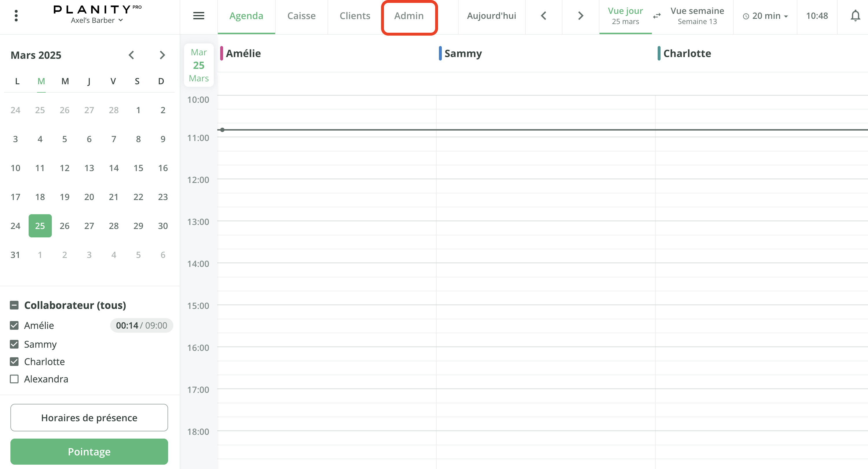
Task: Click the Pointage button
Action: point(89,451)
